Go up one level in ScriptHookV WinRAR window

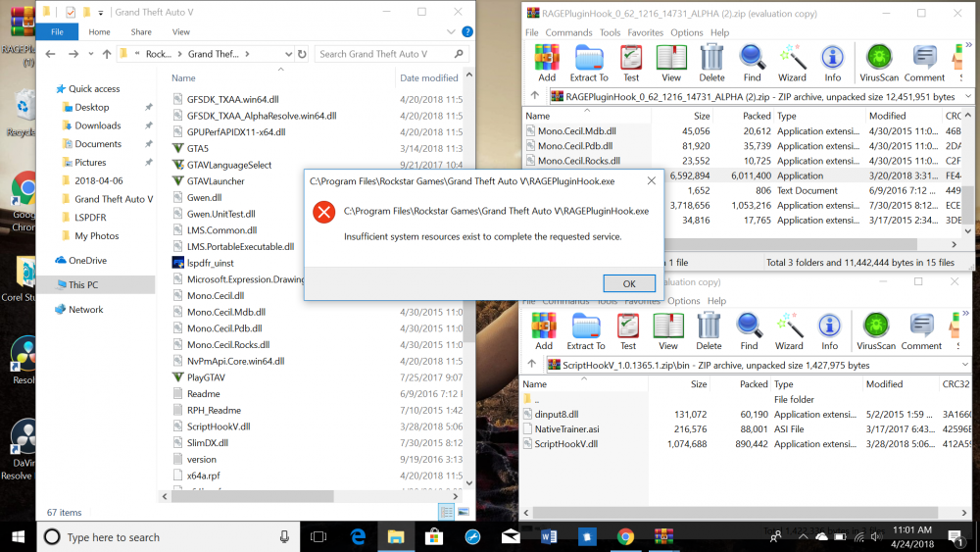(531, 364)
